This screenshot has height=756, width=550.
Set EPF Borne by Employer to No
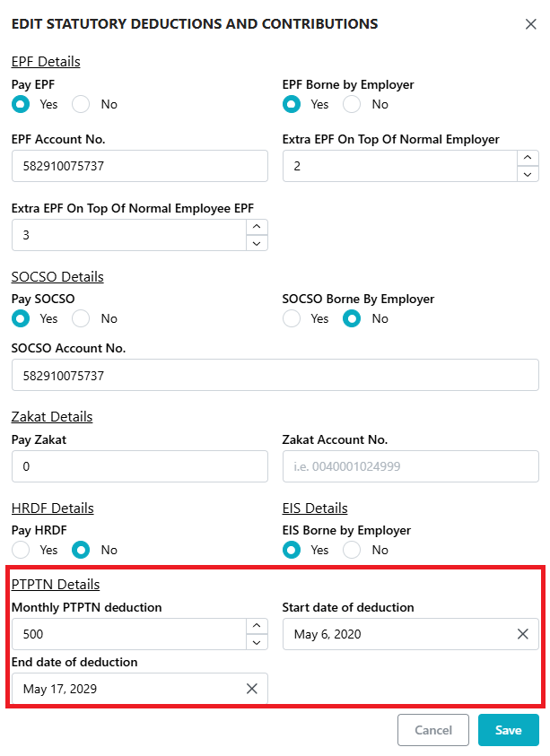(353, 104)
